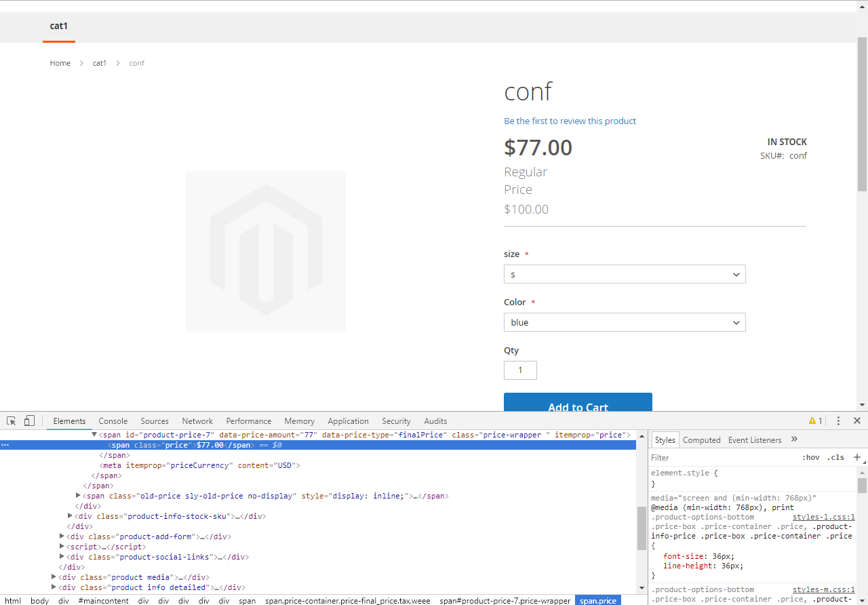Click the Add to Cart button
The image size is (868, 605).
[x=578, y=402]
